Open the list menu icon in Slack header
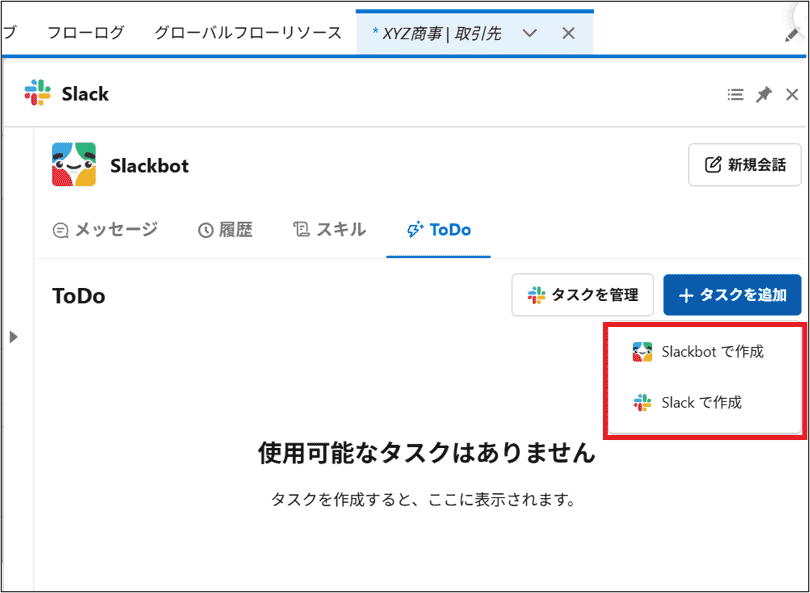 pyautogui.click(x=735, y=95)
